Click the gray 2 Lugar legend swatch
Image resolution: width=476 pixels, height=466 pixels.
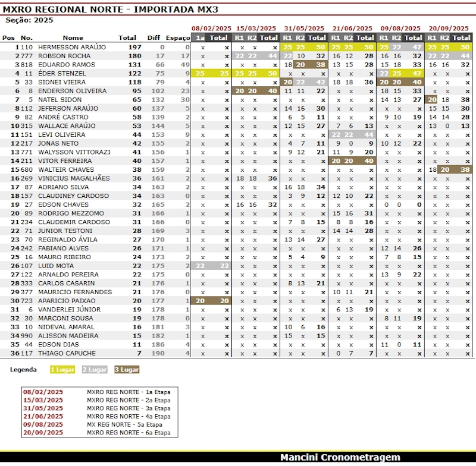click(x=93, y=370)
